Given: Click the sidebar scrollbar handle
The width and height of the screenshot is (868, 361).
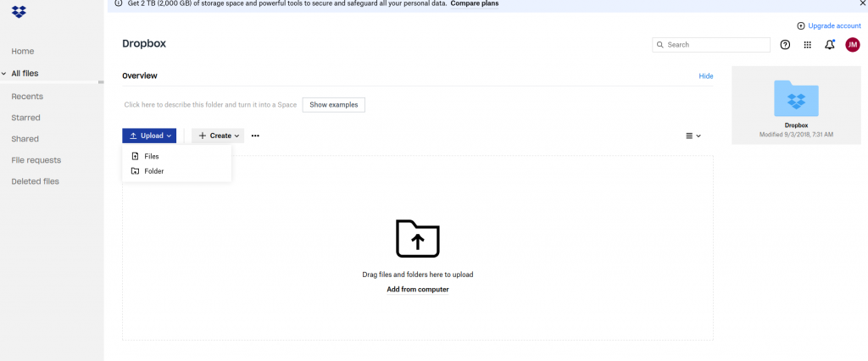Looking at the screenshot, I should [x=101, y=82].
